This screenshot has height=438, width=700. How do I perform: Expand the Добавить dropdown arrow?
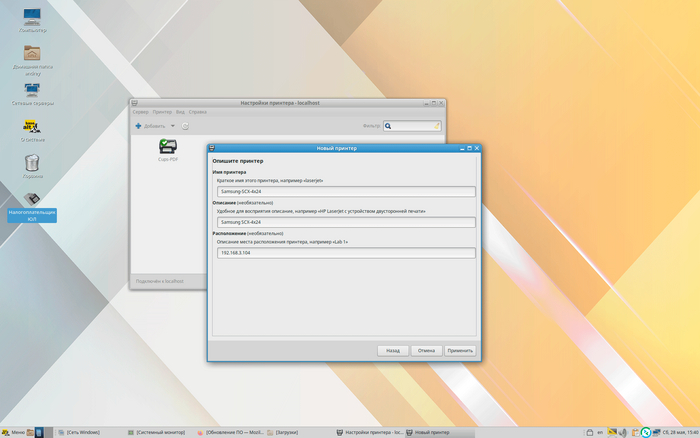[x=172, y=126]
